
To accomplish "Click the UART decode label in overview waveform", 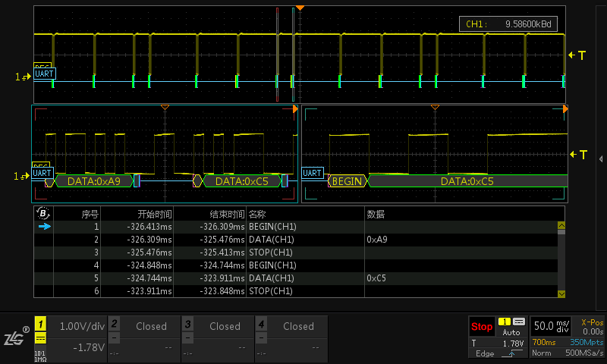I will (x=44, y=74).
